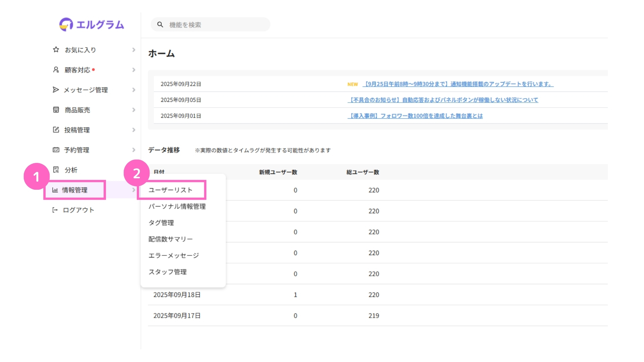Screen dimensions: 644x362
Task: Choose スタッフ管理 submenu entry
Action: coord(168,272)
